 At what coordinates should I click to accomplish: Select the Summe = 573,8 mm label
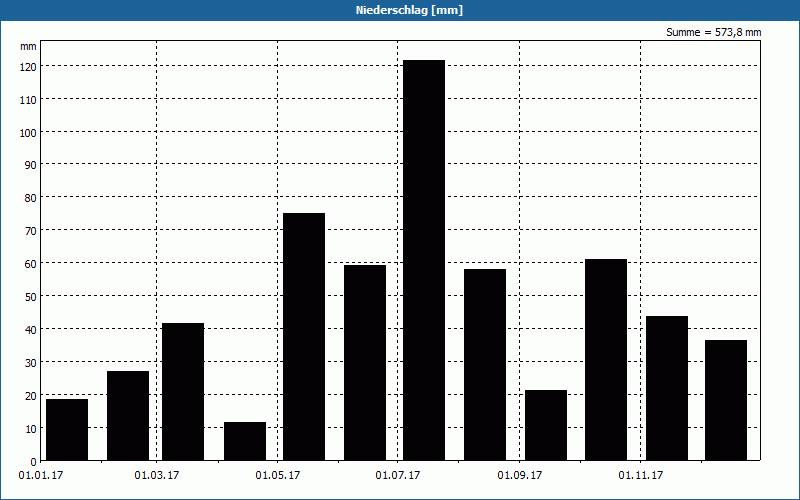pos(713,33)
